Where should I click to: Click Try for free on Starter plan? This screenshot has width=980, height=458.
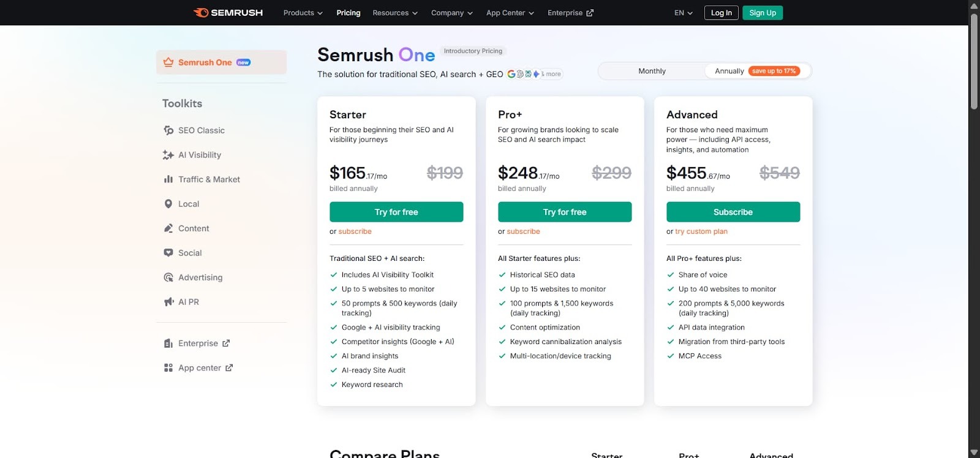[396, 212]
